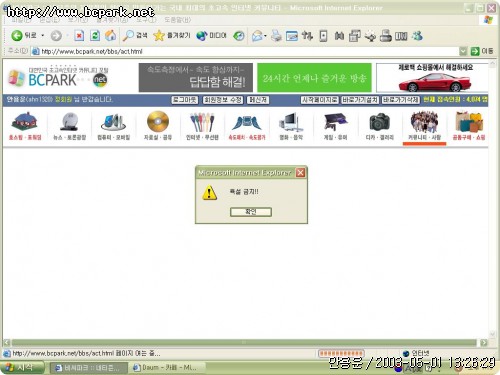This screenshot has width=500, height=375.
Task: Click the green Go arrow button
Action: click(475, 51)
